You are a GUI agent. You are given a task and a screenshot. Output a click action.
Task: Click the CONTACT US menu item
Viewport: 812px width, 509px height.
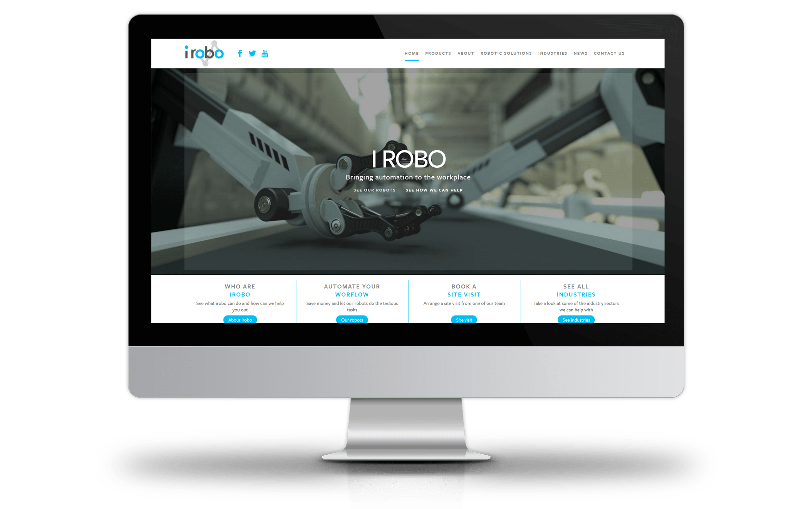coord(608,53)
